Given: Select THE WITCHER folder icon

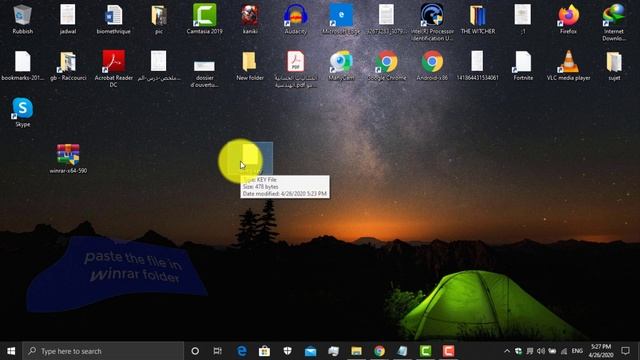Looking at the screenshot, I should (478, 16).
